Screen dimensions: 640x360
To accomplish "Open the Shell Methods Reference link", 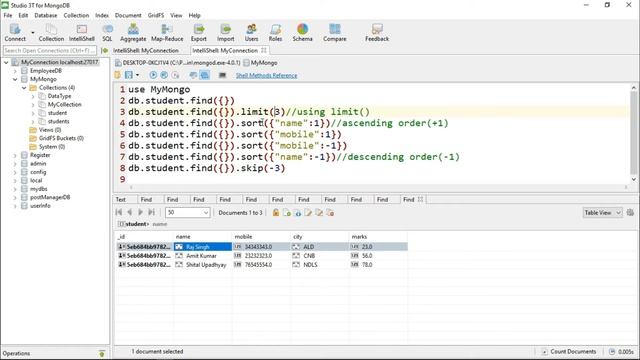I will pos(267,76).
